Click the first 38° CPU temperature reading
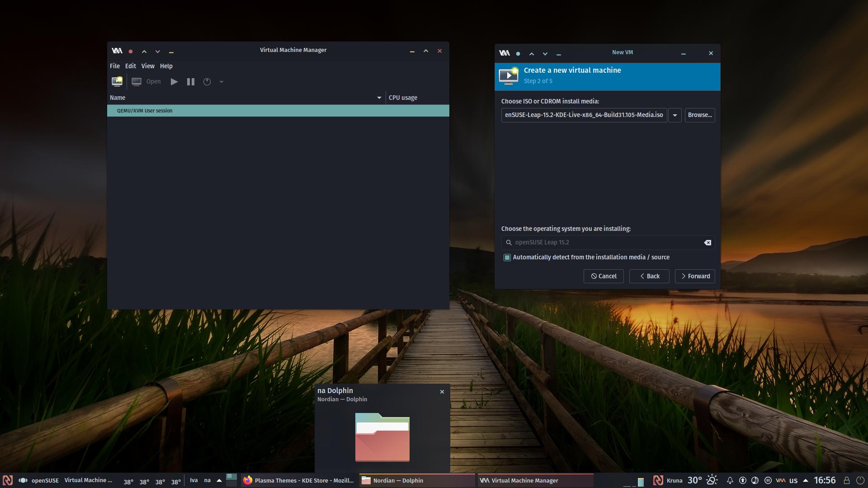 128,482
